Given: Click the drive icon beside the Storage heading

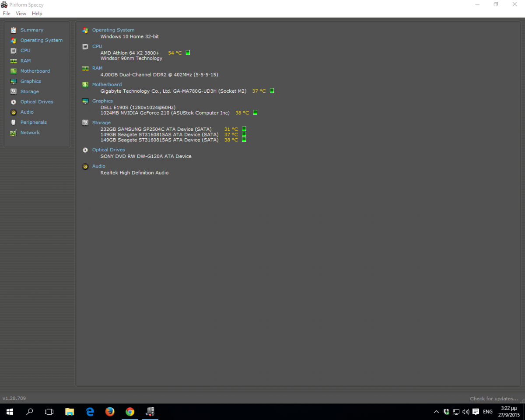Looking at the screenshot, I should pyautogui.click(x=85, y=122).
